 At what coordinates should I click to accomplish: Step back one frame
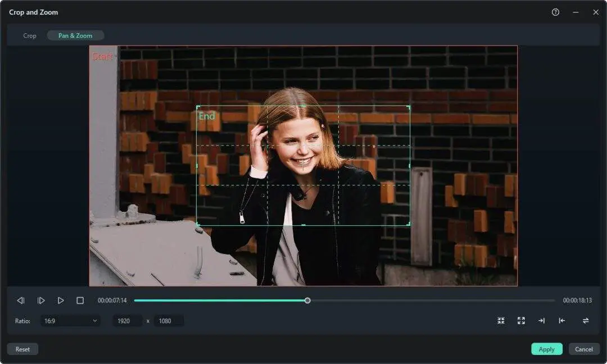coord(21,300)
